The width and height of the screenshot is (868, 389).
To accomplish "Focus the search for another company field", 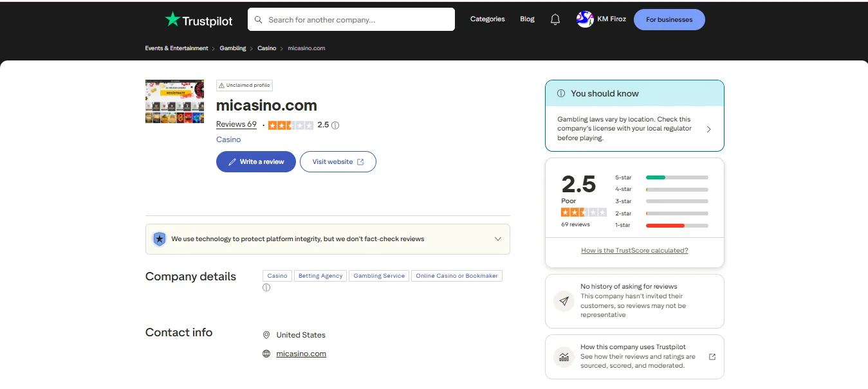I will click(x=351, y=19).
